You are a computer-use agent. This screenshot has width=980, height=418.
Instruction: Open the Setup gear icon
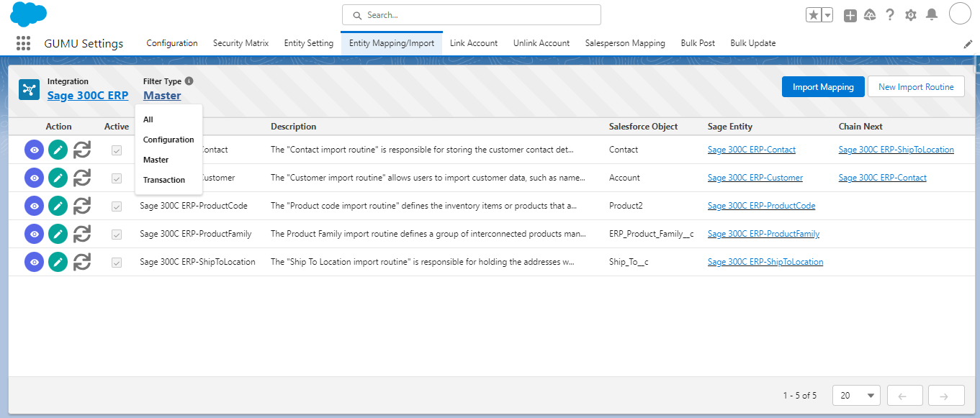[911, 15]
